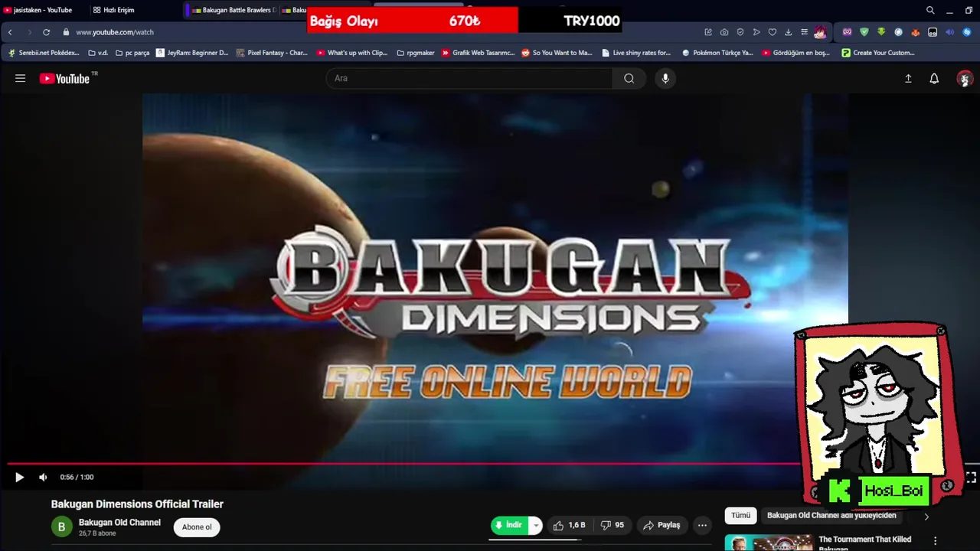Open the Bakugan Old Channel name link
980x551 pixels.
[x=119, y=522]
